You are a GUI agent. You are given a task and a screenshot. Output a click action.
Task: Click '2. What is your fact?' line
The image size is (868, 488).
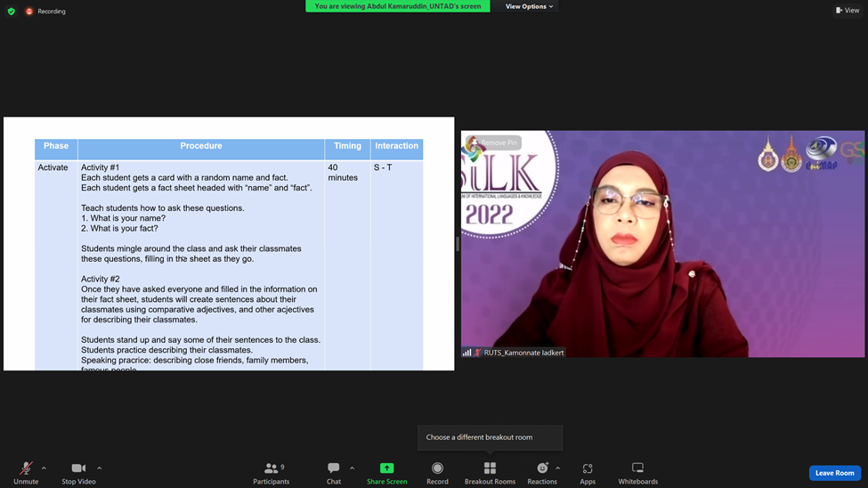tap(119, 228)
